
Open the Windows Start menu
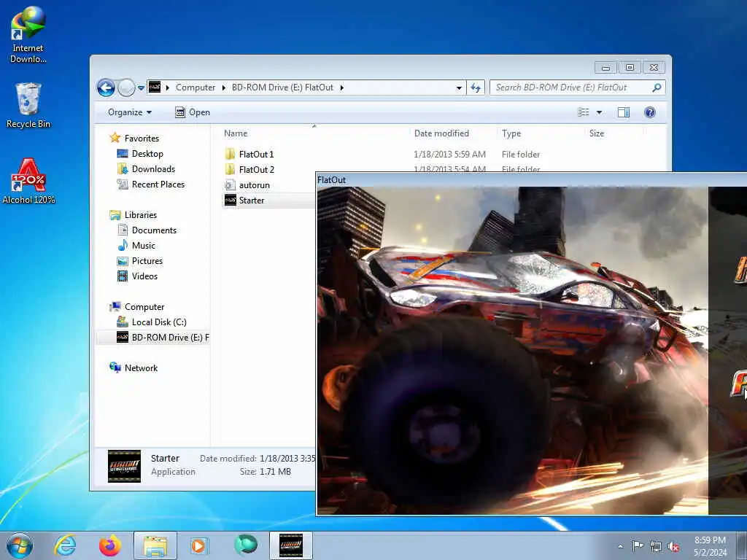click(x=20, y=545)
